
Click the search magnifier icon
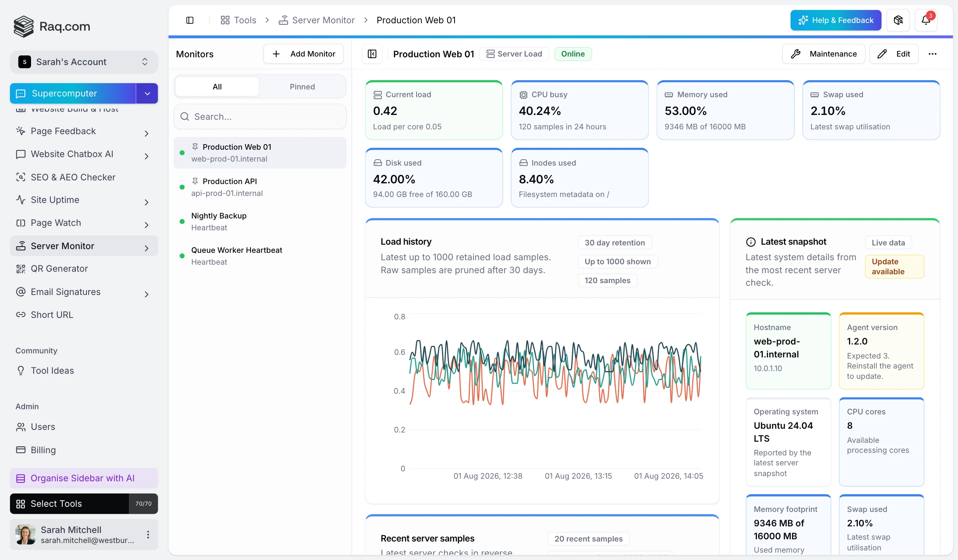pos(185,116)
